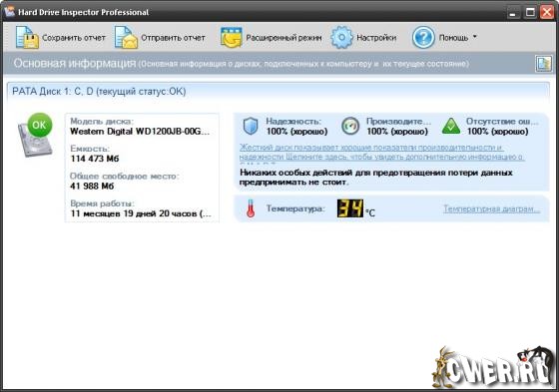The width and height of the screenshot is (559, 392).
Task: Click the red thermometer icon
Action: [x=251, y=208]
